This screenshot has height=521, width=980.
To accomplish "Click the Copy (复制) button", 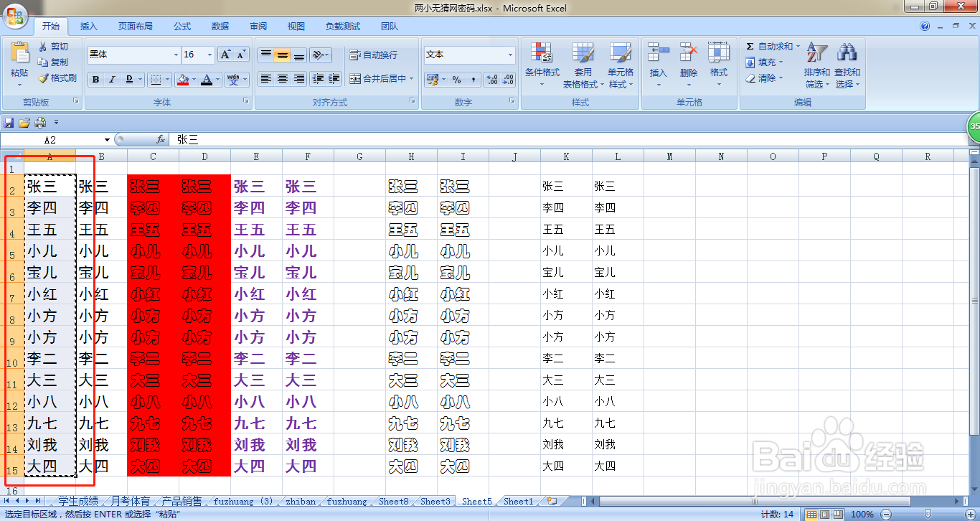I will pos(55,62).
